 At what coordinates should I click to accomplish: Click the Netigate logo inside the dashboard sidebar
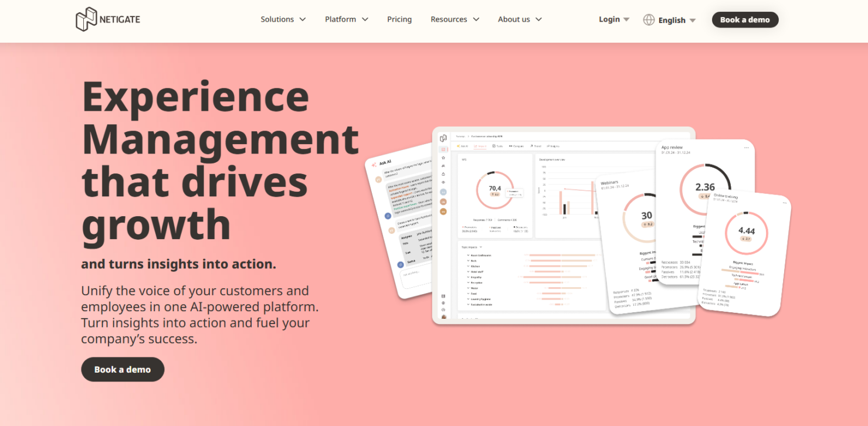(442, 139)
